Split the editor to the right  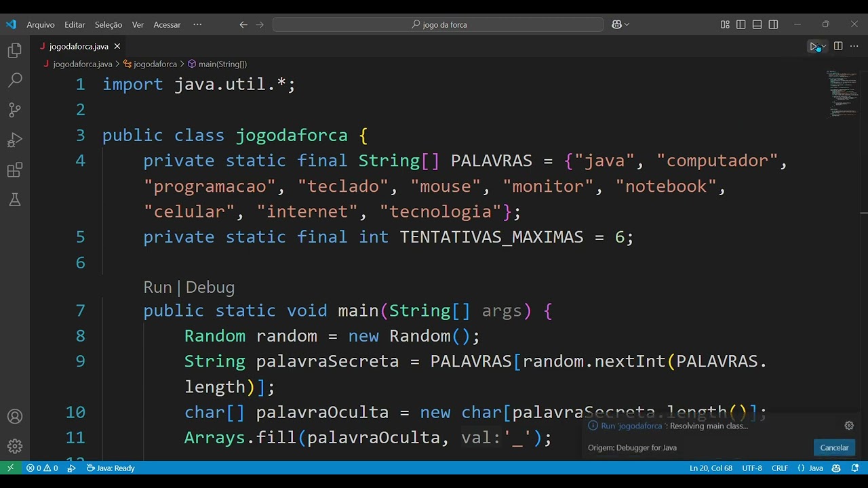[x=838, y=46]
